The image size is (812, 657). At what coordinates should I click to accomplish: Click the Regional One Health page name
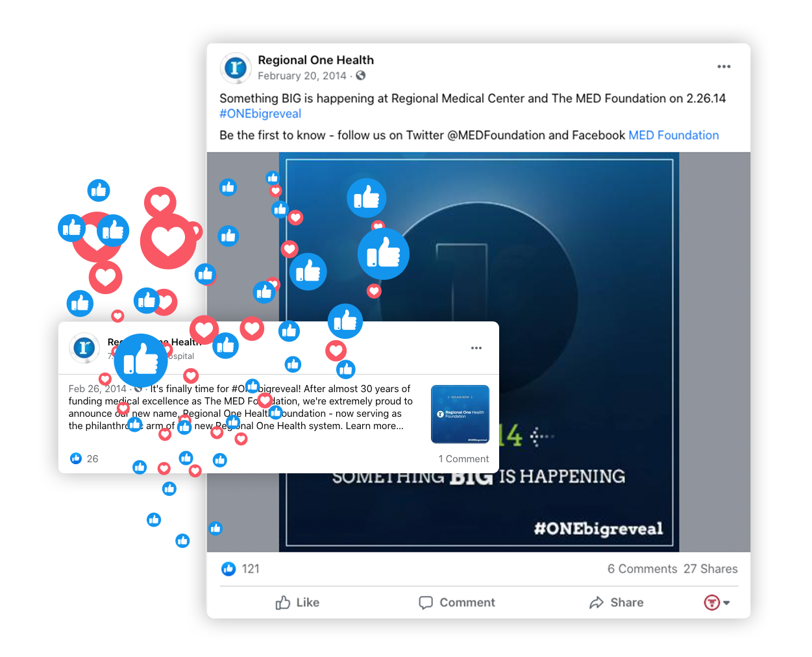coord(315,60)
